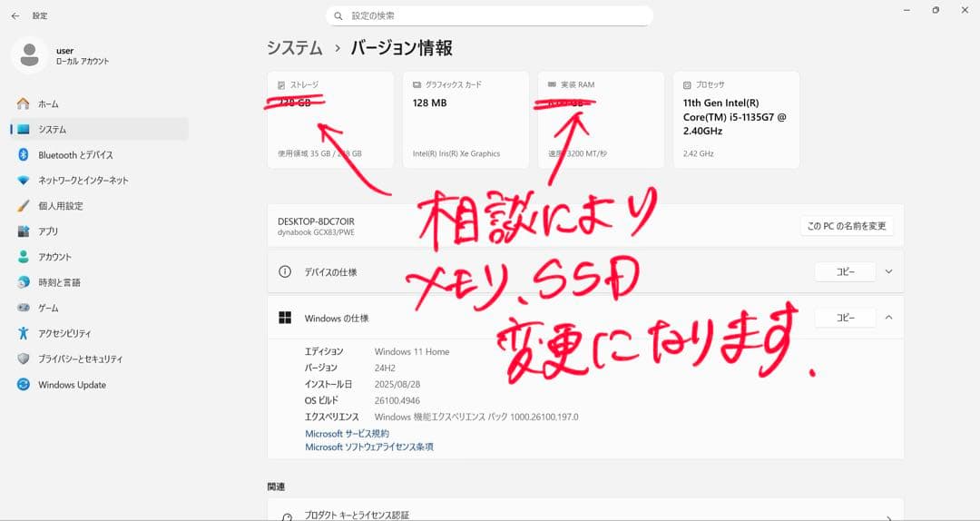Open Windows Update page

[100, 385]
